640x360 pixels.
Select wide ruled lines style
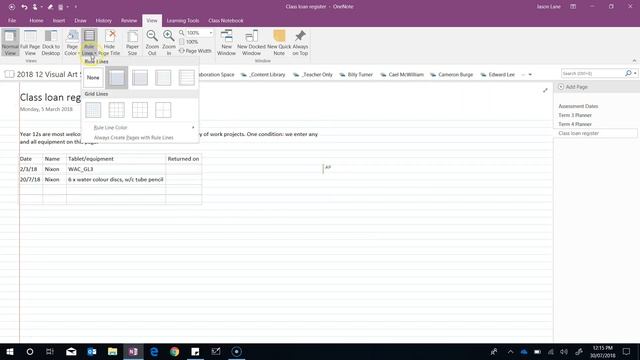pyautogui.click(x=187, y=78)
